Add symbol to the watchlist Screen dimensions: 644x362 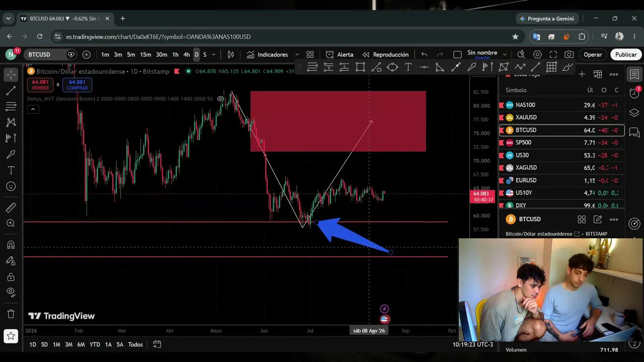coord(582,74)
